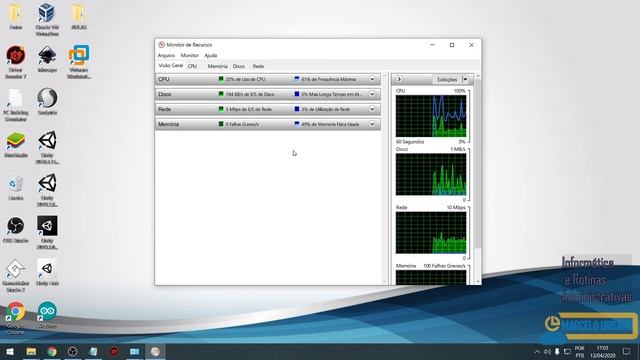Launch OBS Studio from the desktop

pyautogui.click(x=16, y=230)
